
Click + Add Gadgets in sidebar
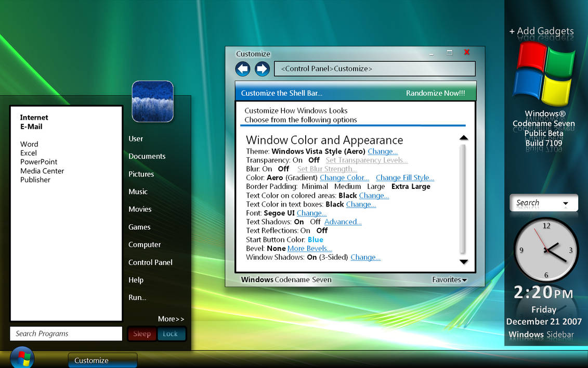pos(542,31)
